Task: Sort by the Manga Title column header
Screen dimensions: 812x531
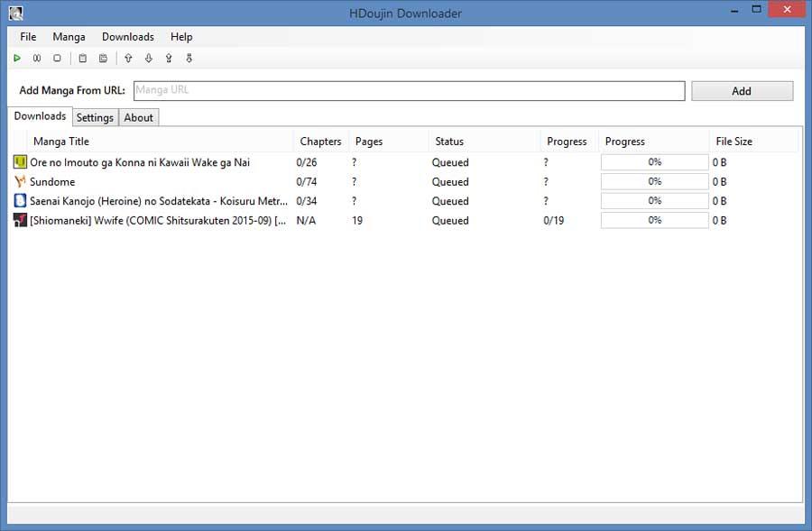Action: (x=161, y=142)
